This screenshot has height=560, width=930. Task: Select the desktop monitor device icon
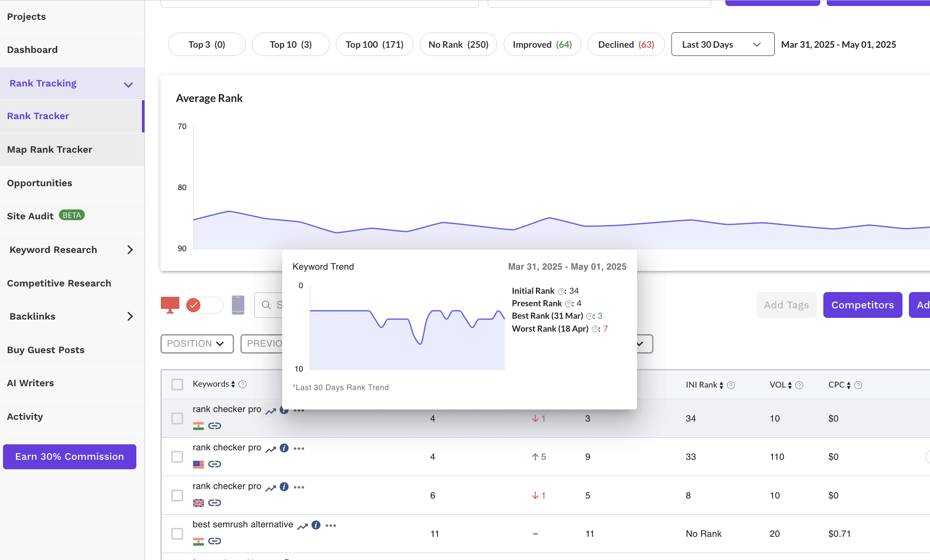tap(170, 305)
